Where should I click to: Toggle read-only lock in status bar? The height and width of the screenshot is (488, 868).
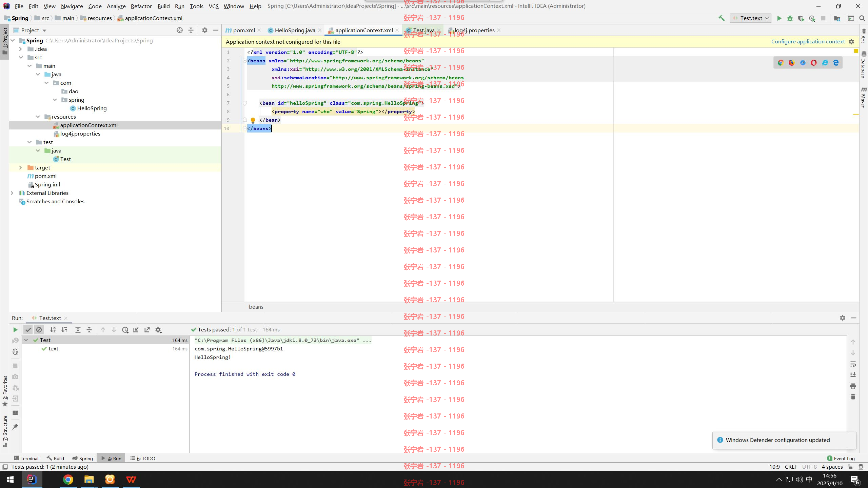(850, 467)
